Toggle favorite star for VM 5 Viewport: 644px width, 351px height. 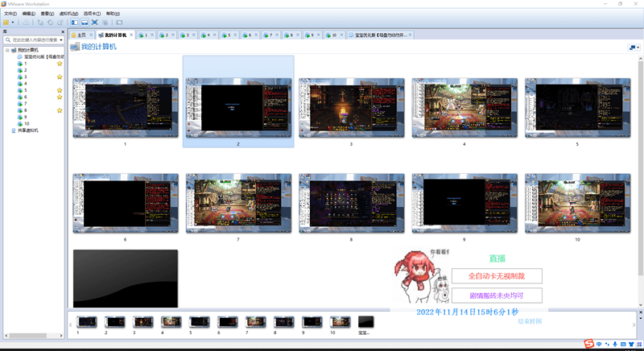60,90
